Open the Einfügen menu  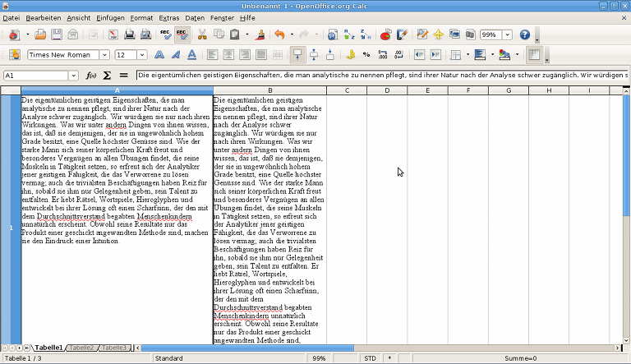click(x=110, y=17)
